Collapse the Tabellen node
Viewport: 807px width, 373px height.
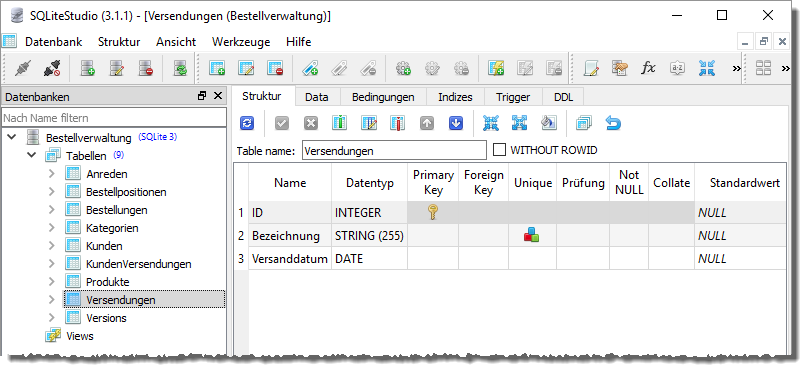tap(31, 155)
